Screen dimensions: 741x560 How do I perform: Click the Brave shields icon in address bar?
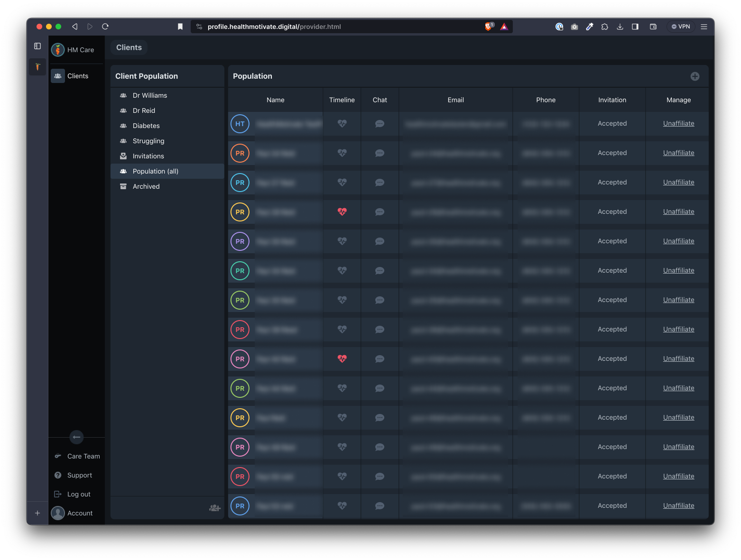point(489,27)
